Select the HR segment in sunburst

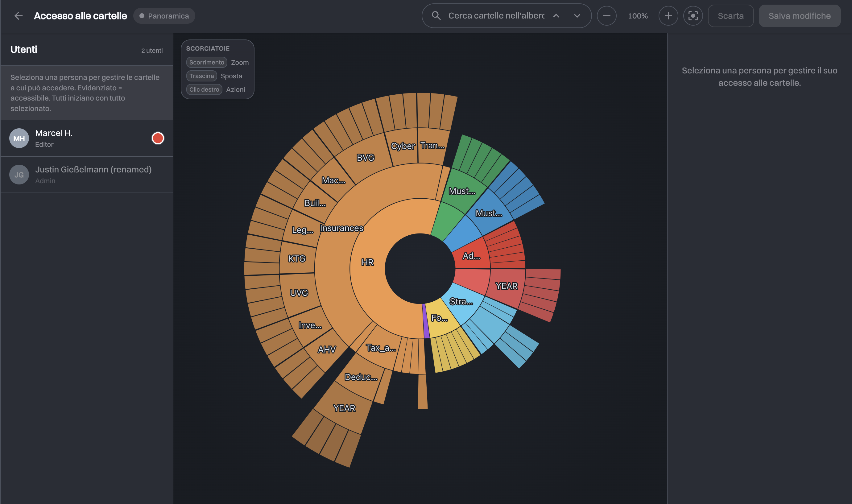click(x=367, y=262)
